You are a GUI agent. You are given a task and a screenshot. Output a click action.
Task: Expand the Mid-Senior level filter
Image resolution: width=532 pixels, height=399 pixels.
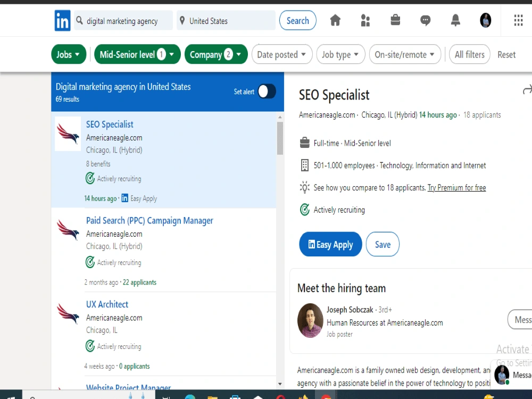[x=137, y=54]
